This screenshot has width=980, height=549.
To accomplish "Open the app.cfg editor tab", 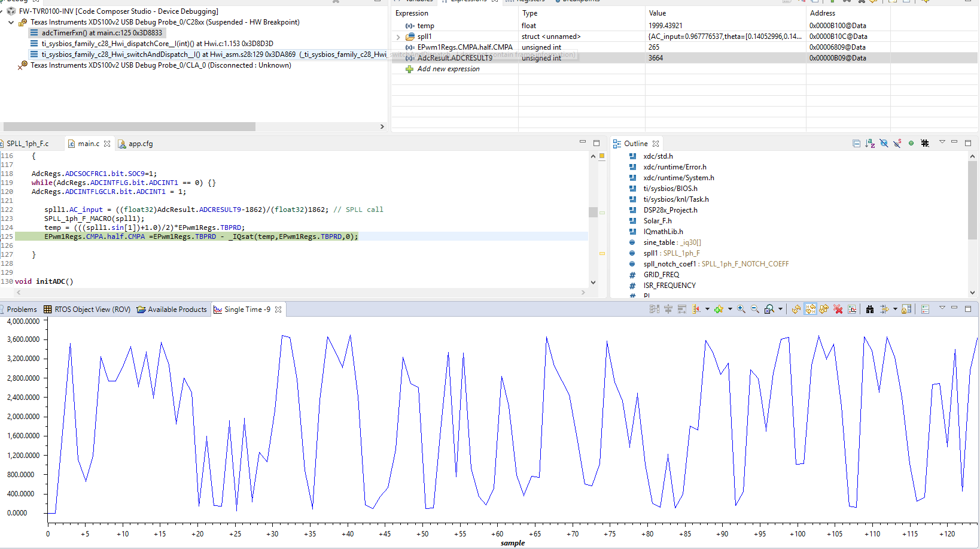I will pos(136,144).
